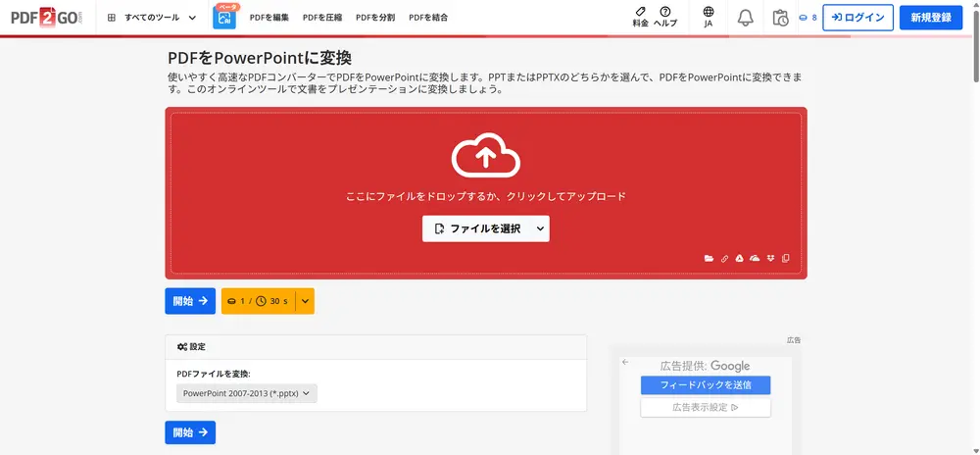
Task: Click the ログイン button
Action: (858, 18)
